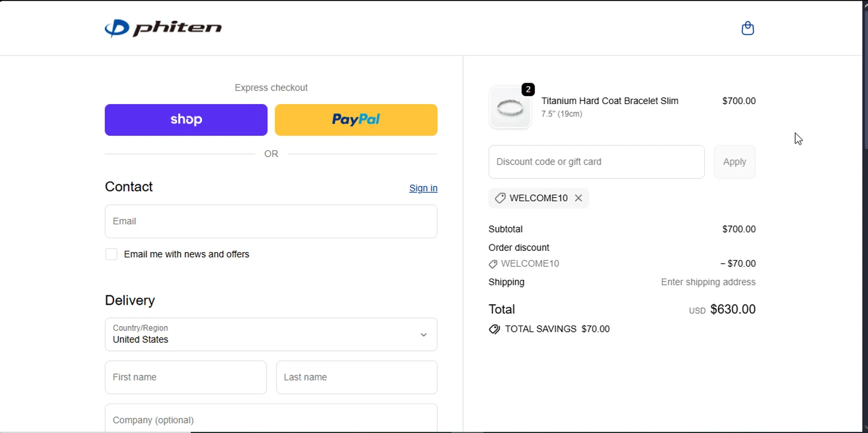868x433 pixels.
Task: Click the Enter shipping address text
Action: click(x=708, y=282)
